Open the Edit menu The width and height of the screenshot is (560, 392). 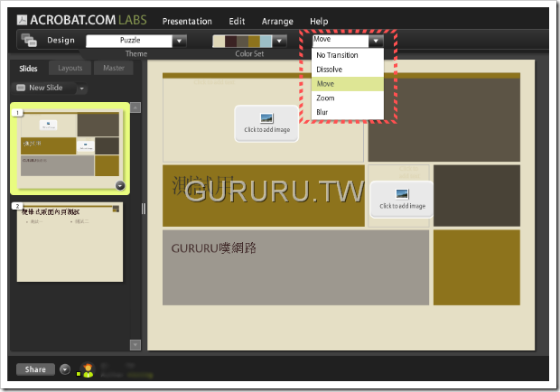(237, 22)
